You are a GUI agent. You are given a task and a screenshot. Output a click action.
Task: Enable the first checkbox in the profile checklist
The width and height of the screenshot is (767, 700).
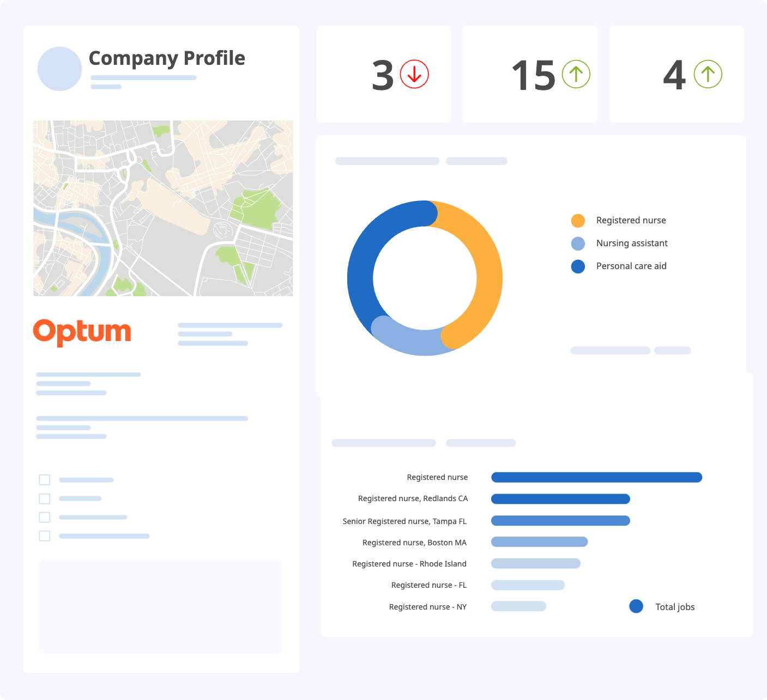coord(44,480)
